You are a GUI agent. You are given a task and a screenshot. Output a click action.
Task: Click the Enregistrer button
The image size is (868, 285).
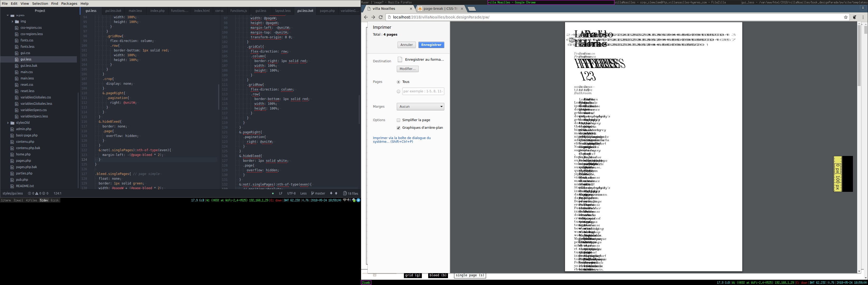point(431,45)
